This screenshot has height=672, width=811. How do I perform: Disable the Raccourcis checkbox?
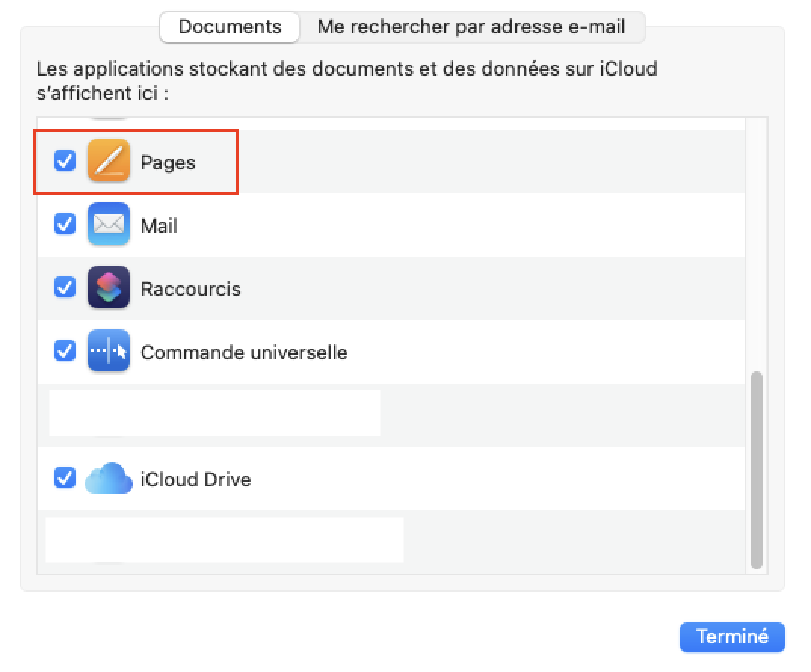[66, 288]
